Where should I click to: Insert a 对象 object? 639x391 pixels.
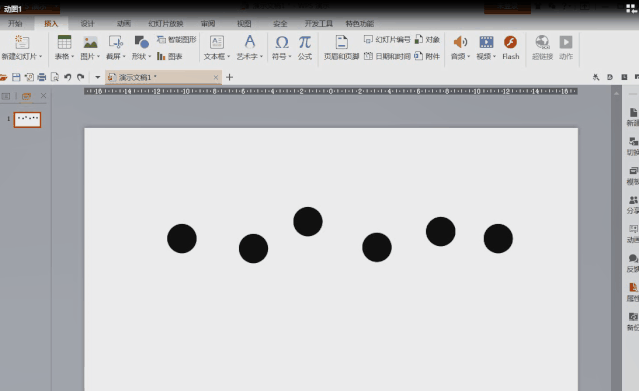[427, 40]
